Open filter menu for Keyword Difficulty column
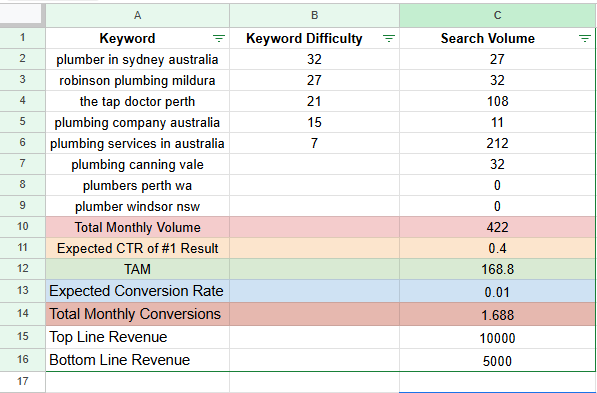Viewport: 597px width, 393px height. pyautogui.click(x=389, y=38)
